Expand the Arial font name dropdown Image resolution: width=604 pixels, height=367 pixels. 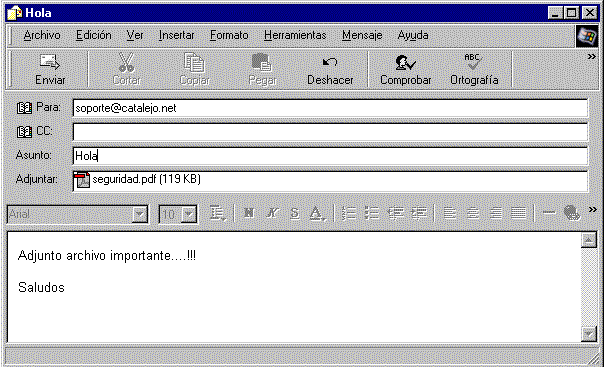139,214
